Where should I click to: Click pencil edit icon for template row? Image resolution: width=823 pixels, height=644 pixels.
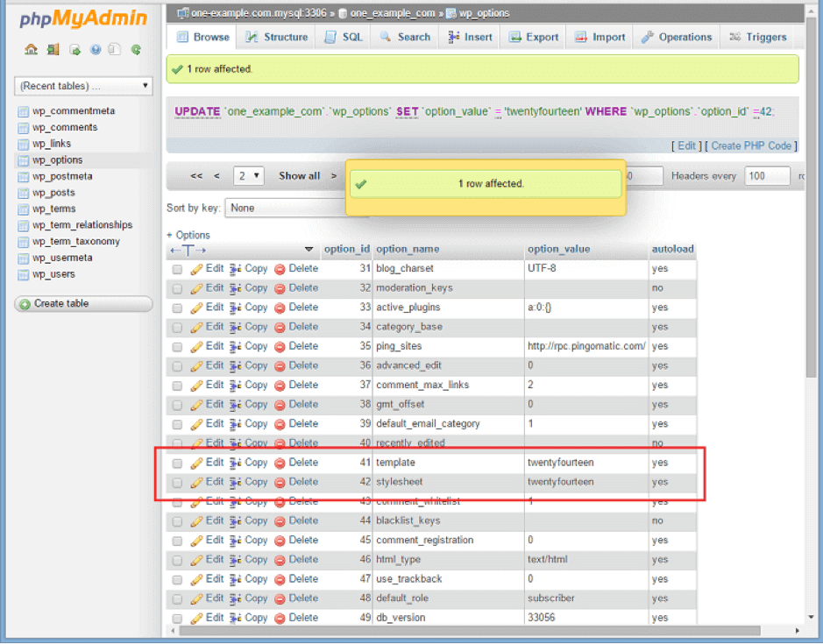[196, 463]
